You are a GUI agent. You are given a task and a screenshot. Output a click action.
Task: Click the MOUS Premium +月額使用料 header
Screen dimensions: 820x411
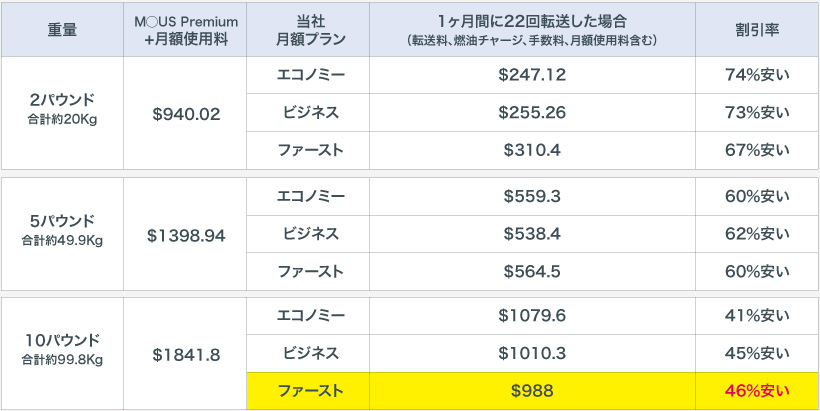(185, 30)
